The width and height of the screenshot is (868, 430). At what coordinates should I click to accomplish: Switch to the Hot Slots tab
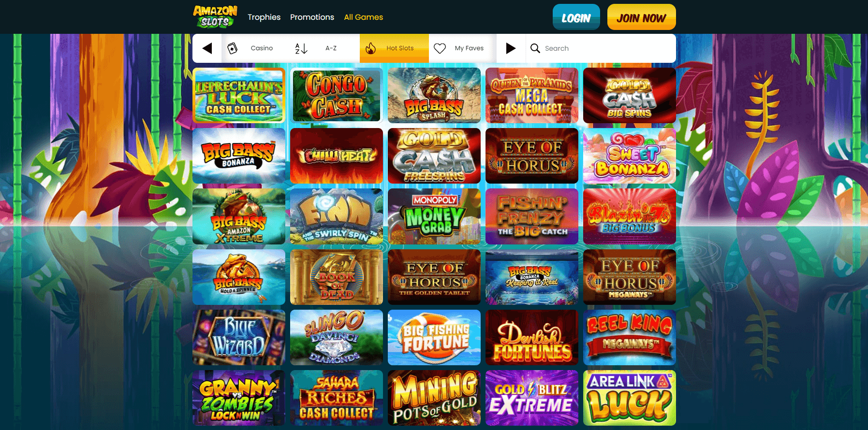pyautogui.click(x=394, y=48)
